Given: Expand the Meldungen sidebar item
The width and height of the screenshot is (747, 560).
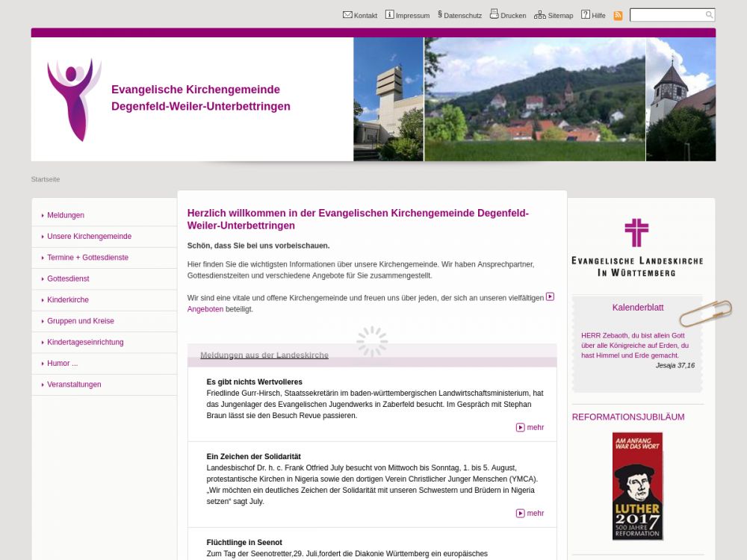Looking at the screenshot, I should click(x=66, y=215).
